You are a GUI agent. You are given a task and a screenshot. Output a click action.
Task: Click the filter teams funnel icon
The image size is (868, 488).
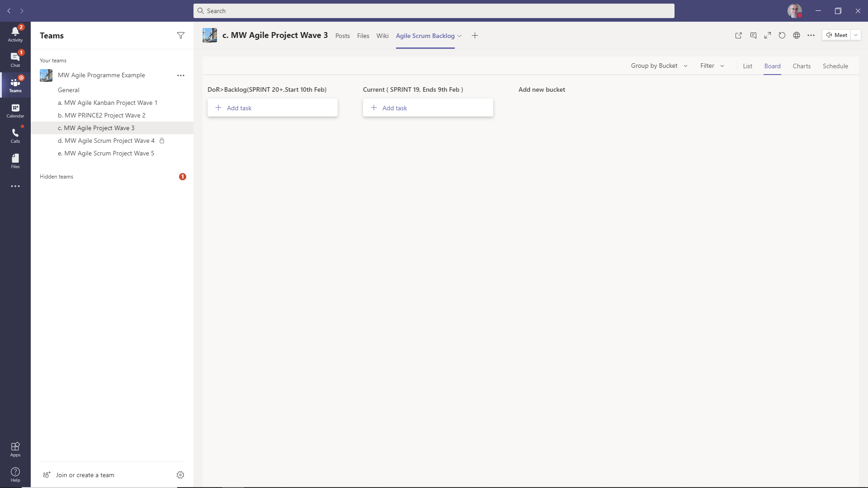pyautogui.click(x=181, y=35)
